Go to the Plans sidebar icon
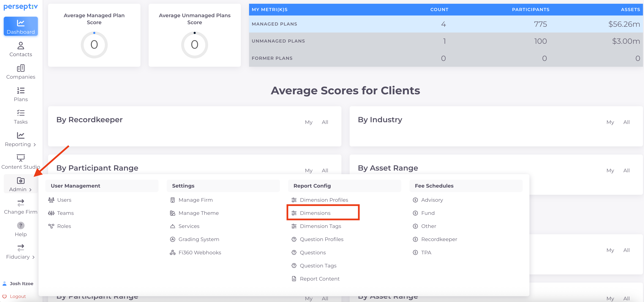 (x=20, y=91)
